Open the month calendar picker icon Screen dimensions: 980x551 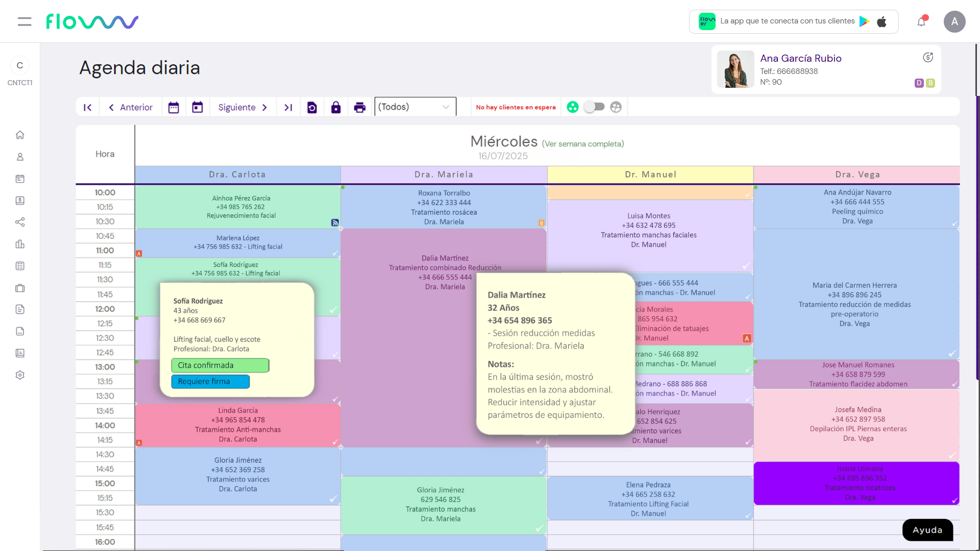(174, 108)
